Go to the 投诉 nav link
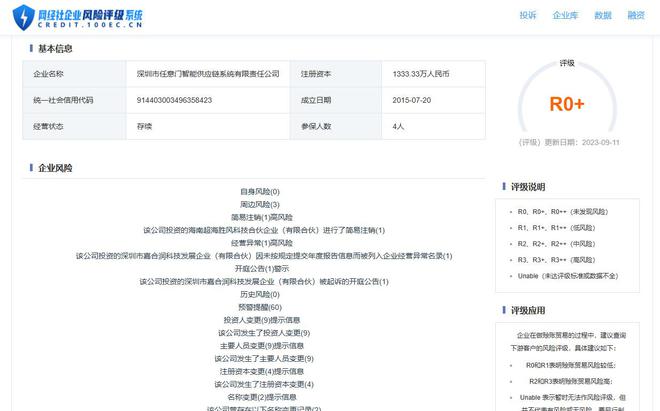 tap(528, 15)
